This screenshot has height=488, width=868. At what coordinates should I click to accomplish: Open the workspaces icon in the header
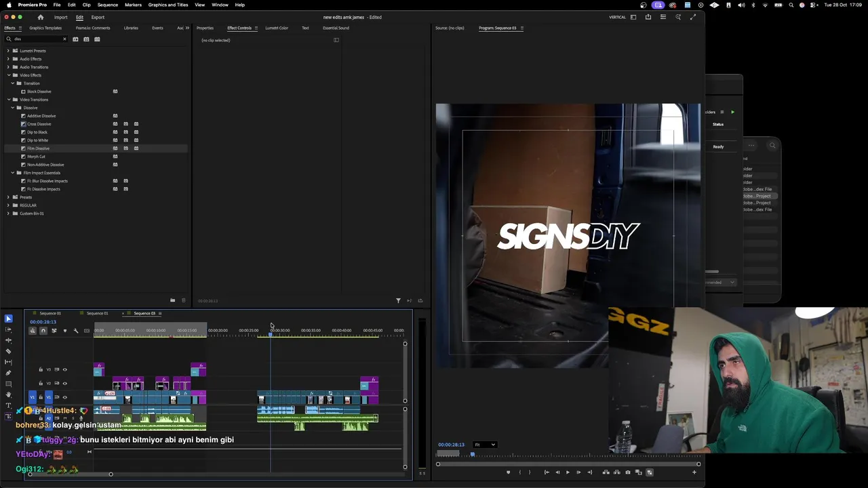(x=633, y=17)
